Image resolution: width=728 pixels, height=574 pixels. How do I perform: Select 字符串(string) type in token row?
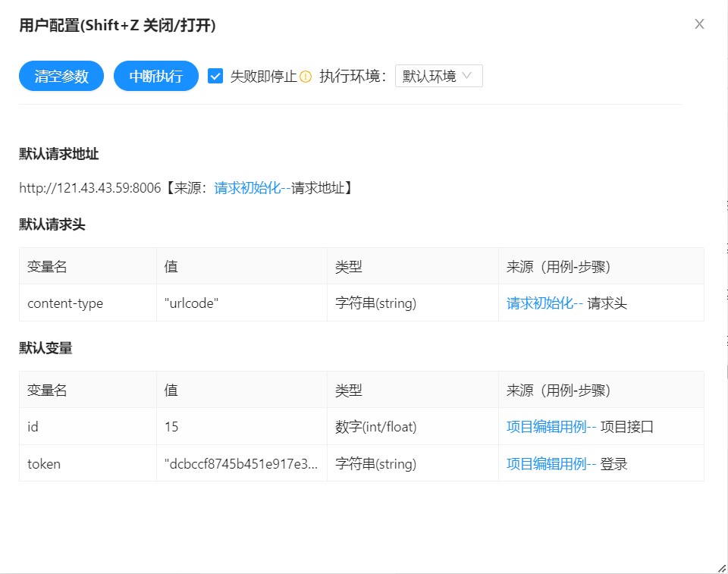tap(413, 463)
